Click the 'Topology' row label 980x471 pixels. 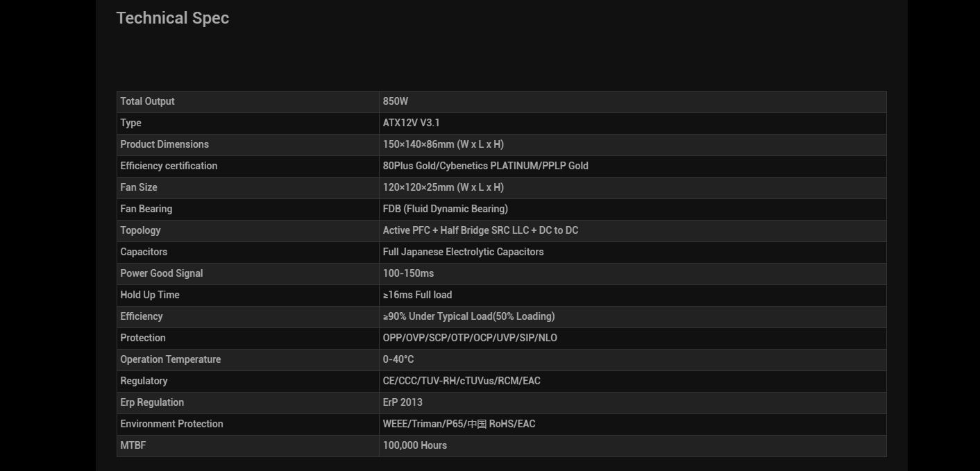point(140,230)
